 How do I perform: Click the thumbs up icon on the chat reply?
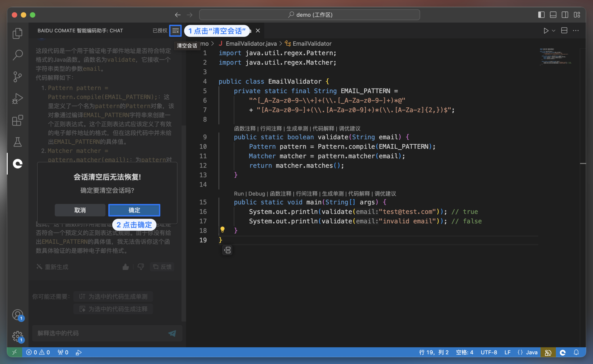click(x=125, y=267)
